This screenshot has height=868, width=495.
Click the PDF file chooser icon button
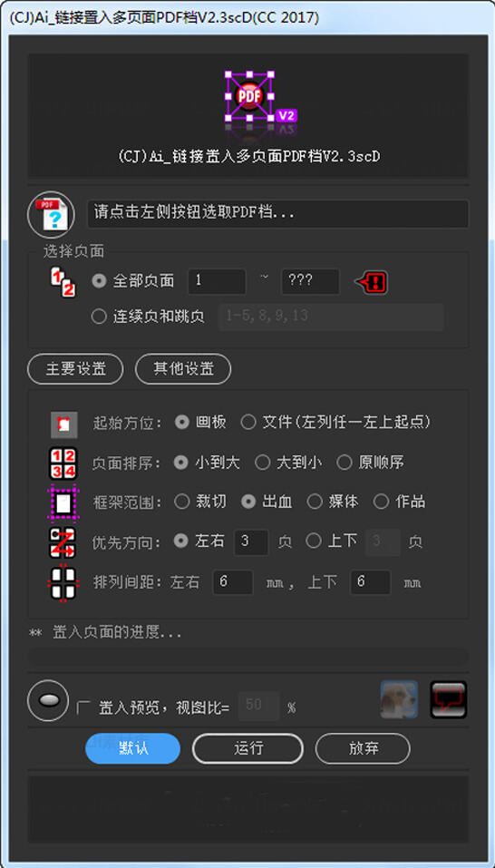point(51,215)
